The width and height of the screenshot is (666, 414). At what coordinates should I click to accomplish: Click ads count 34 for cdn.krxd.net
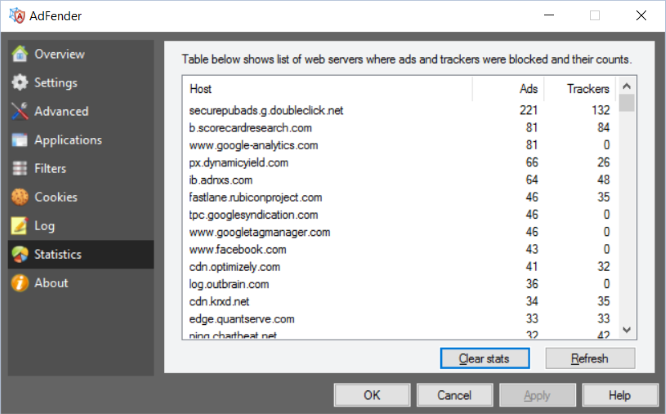(532, 302)
